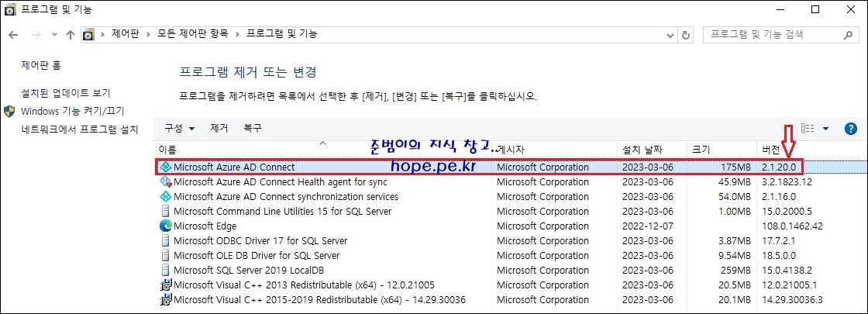Click the Control Panel icon in address bar

click(88, 34)
